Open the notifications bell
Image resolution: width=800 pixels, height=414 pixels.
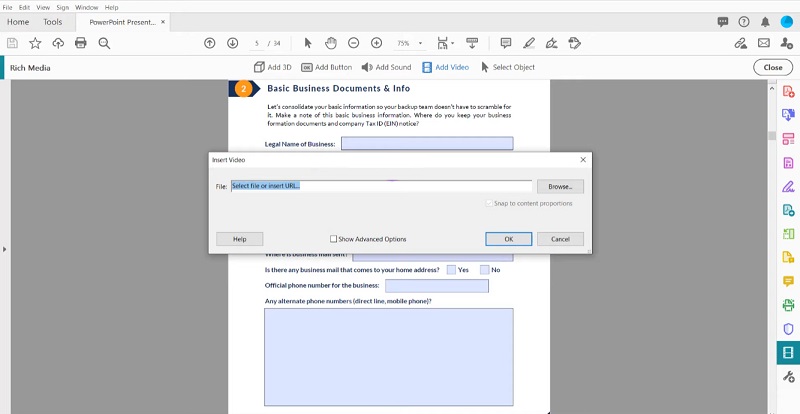tap(765, 22)
